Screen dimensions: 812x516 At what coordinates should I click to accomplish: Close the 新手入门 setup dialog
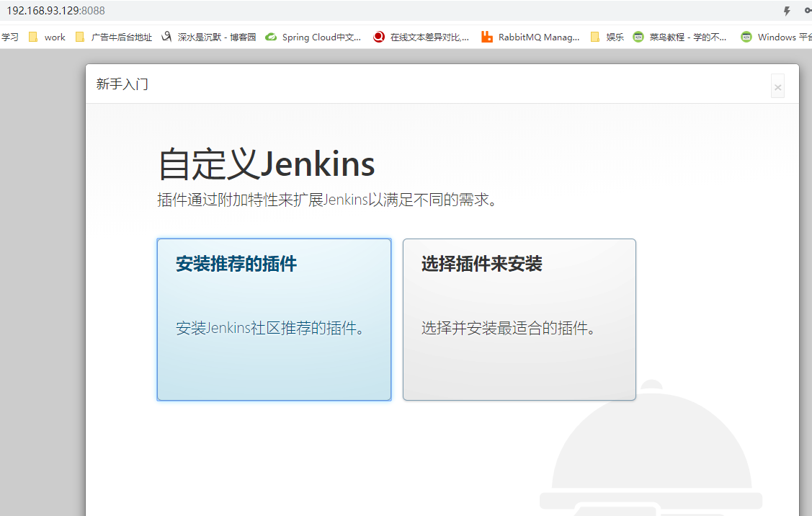point(777,87)
